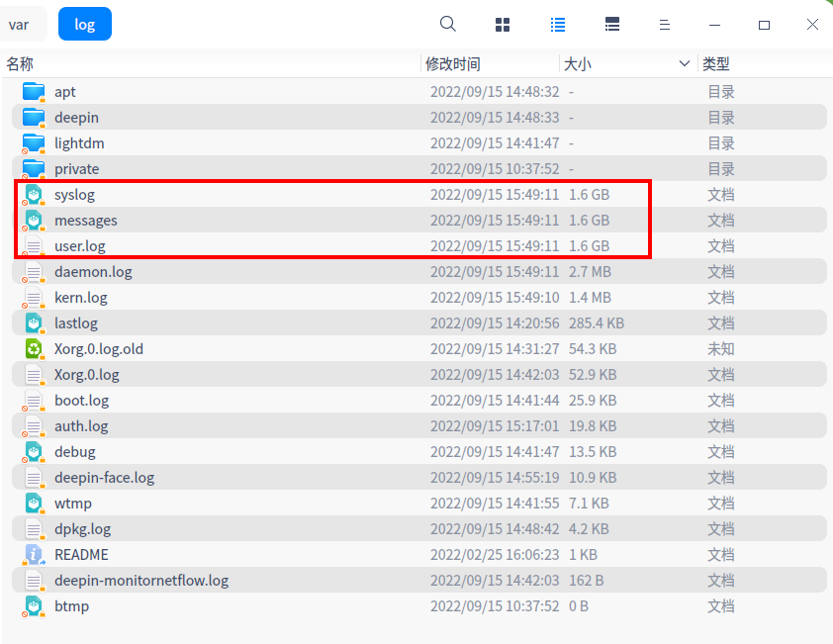833x644 pixels.
Task: Select the debug file icon
Action: point(34,452)
